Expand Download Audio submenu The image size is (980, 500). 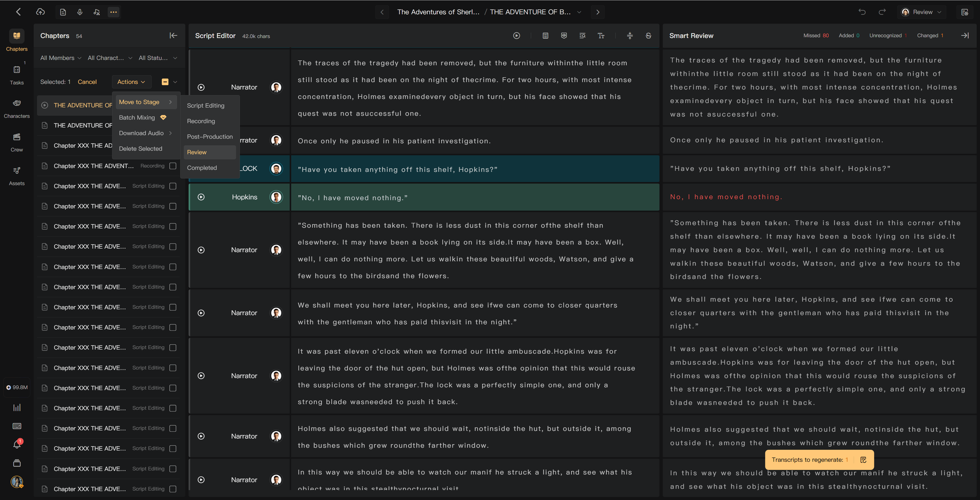[x=146, y=133]
